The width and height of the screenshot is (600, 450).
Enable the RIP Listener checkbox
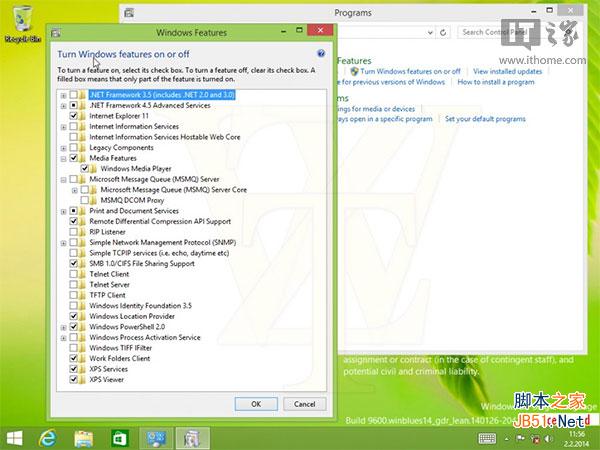(x=73, y=232)
